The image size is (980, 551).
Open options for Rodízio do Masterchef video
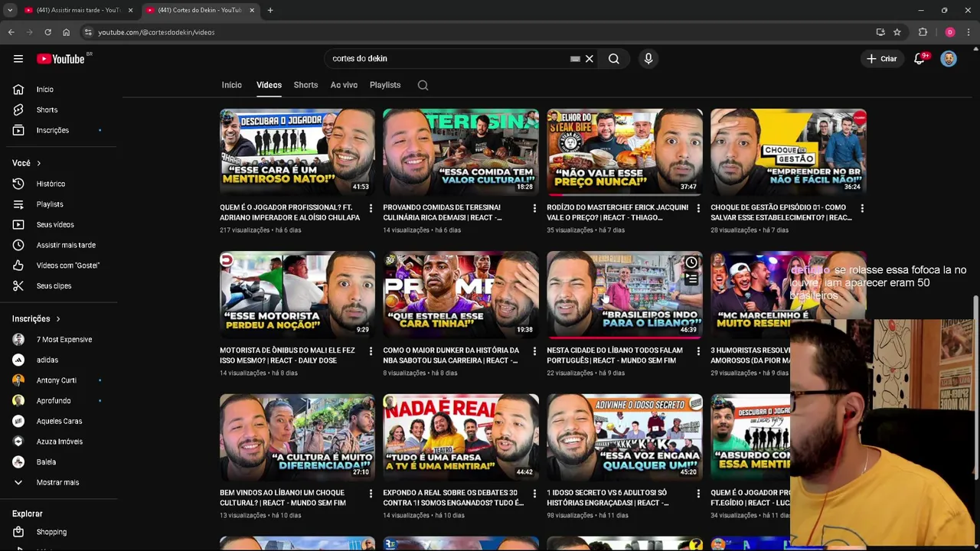[x=698, y=208]
